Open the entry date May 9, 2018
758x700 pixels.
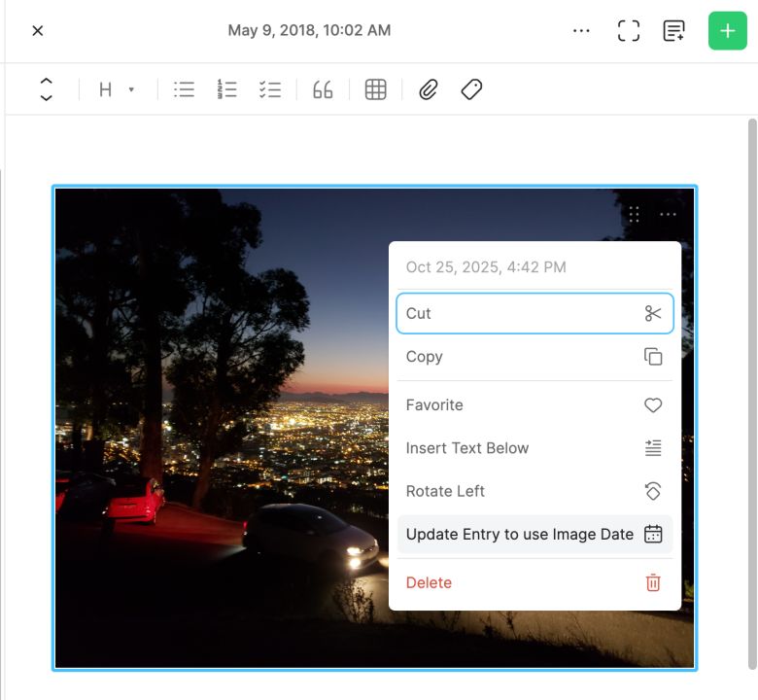(x=309, y=30)
